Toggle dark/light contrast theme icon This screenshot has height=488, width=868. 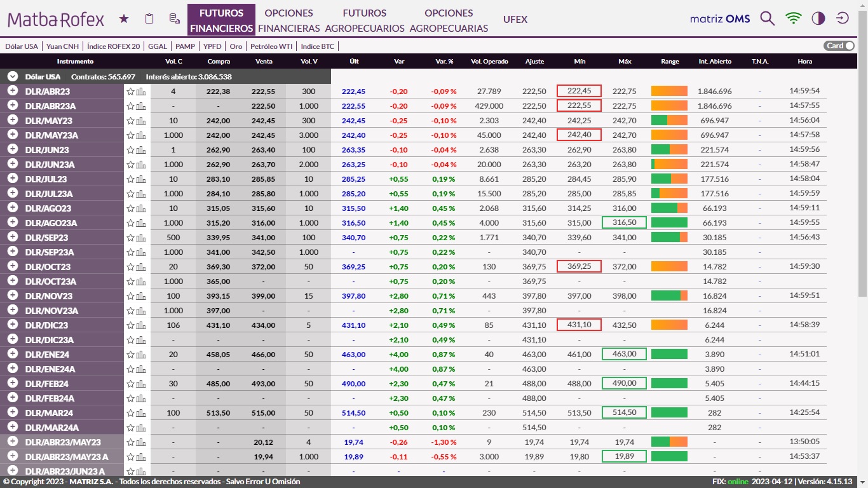(818, 18)
